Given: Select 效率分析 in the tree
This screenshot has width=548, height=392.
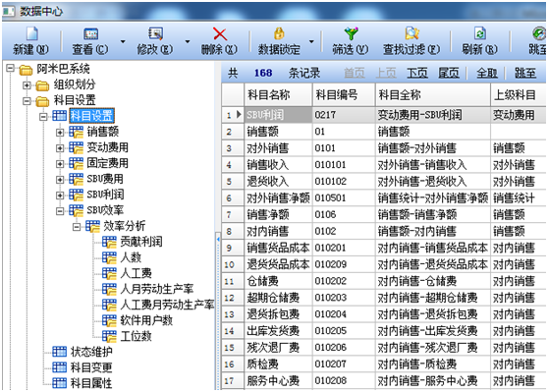Looking at the screenshot, I should point(124,226).
